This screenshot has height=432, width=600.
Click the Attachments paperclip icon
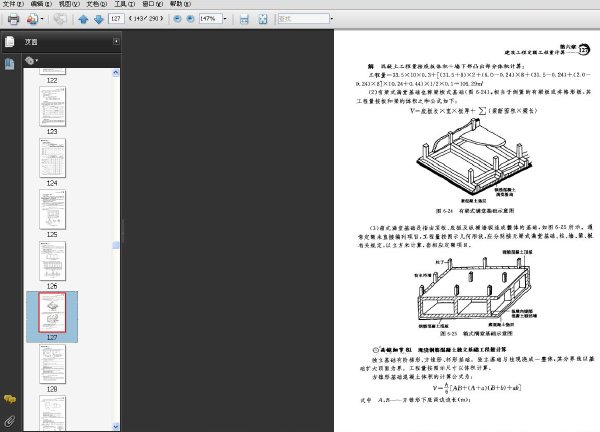tap(10, 421)
